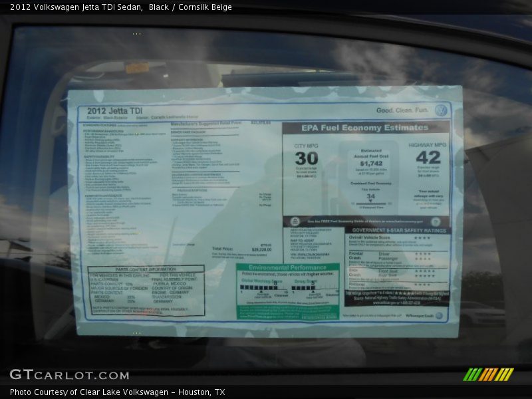Click the "Parts Content Information" box title
This screenshot has height=399, width=532.
pyautogui.click(x=146, y=269)
